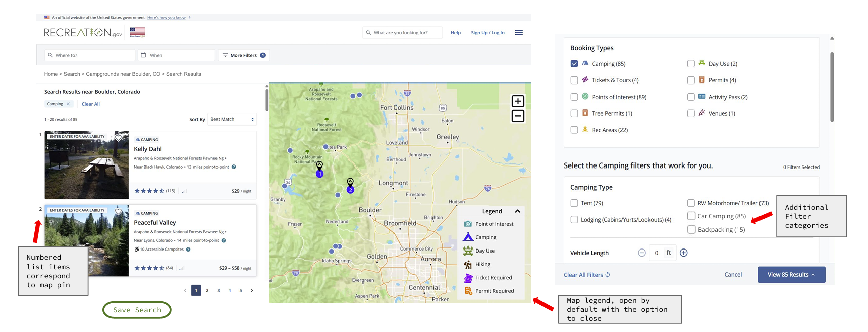
Task: Click the vehicle length ft input
Action: click(x=663, y=253)
